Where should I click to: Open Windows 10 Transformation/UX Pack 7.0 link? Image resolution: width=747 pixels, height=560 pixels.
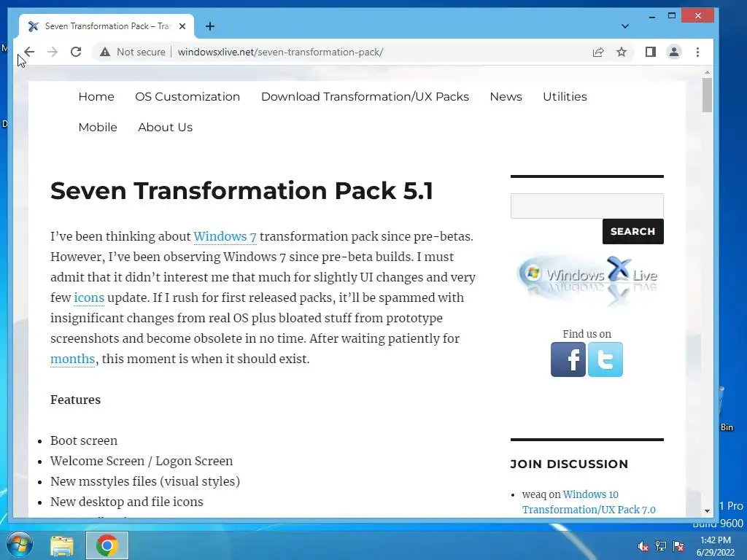(589, 502)
